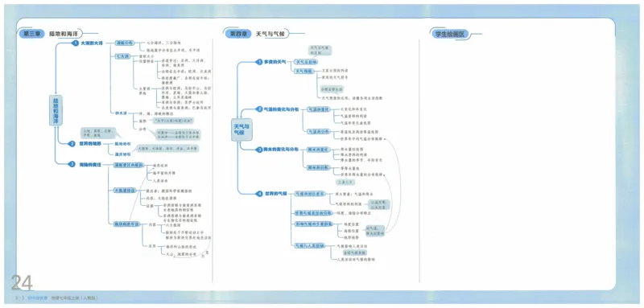The height and width of the screenshot is (308, 644).
Task: Click the numbered circle 3 beside 降水的变化与分布
Action: (259, 150)
